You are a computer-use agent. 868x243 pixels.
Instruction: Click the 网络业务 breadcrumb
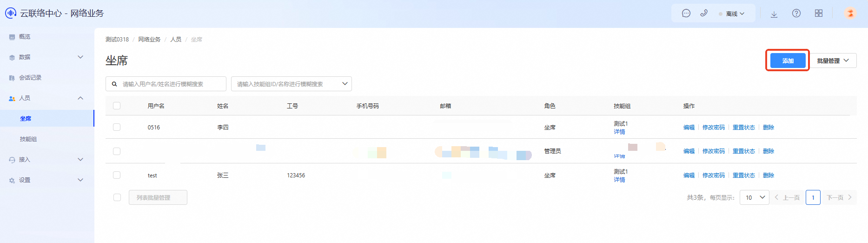tap(149, 40)
